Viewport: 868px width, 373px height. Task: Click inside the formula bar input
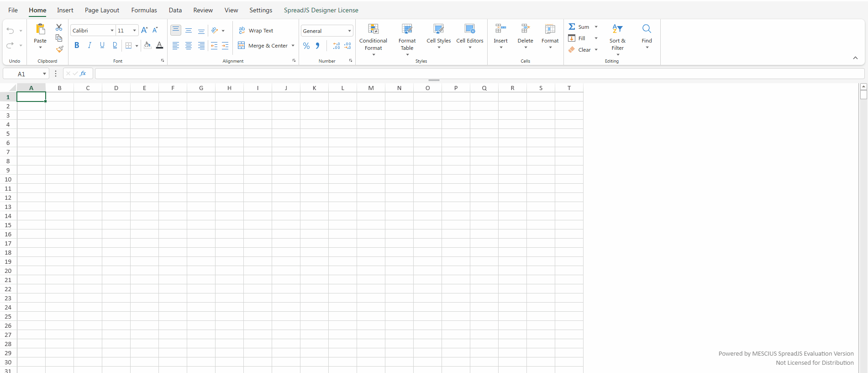479,74
